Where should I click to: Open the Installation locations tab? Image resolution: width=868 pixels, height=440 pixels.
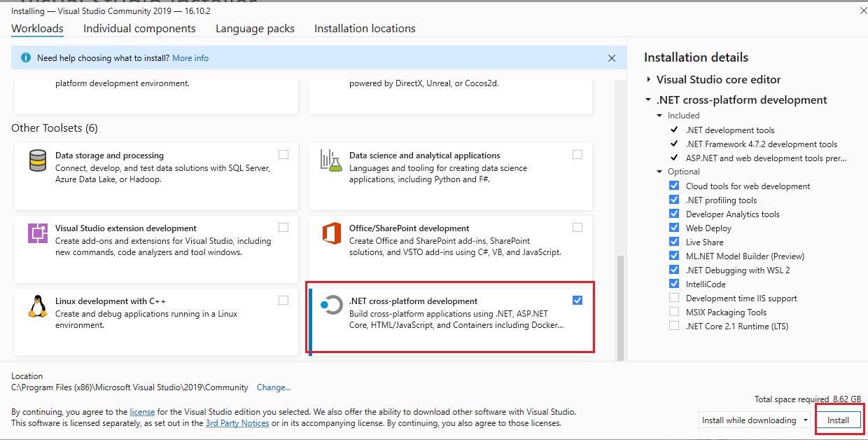point(365,29)
